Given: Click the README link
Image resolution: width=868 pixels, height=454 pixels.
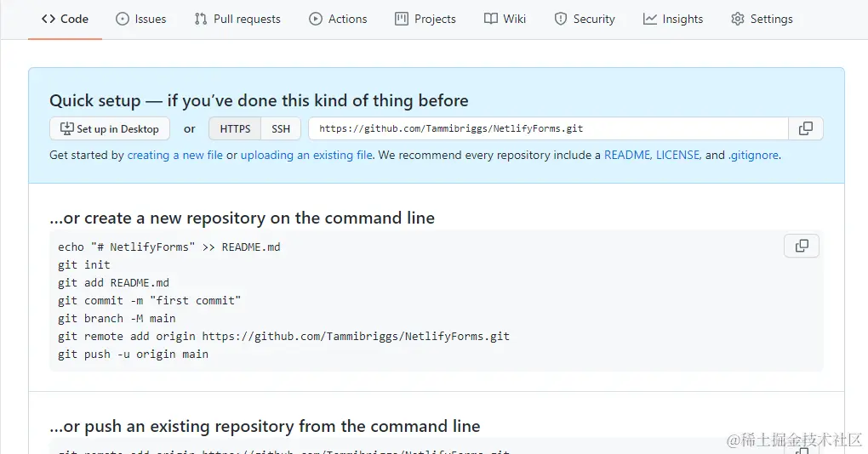Looking at the screenshot, I should [627, 155].
